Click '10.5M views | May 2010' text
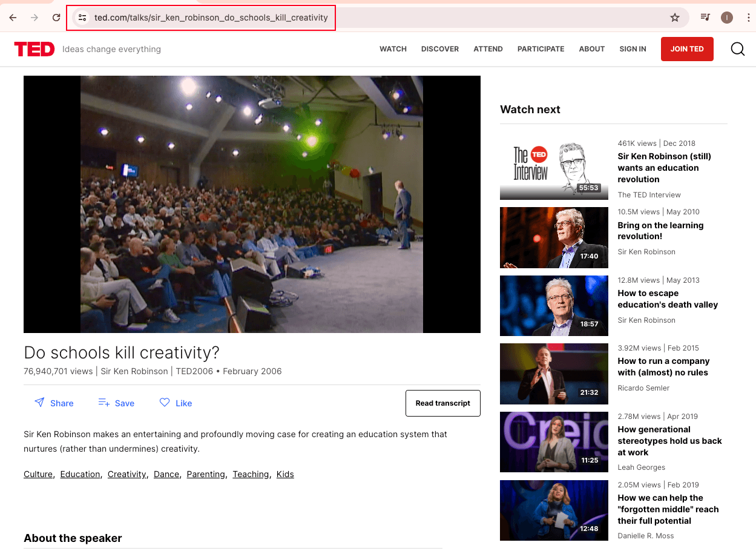This screenshot has width=756, height=551. 659,212
